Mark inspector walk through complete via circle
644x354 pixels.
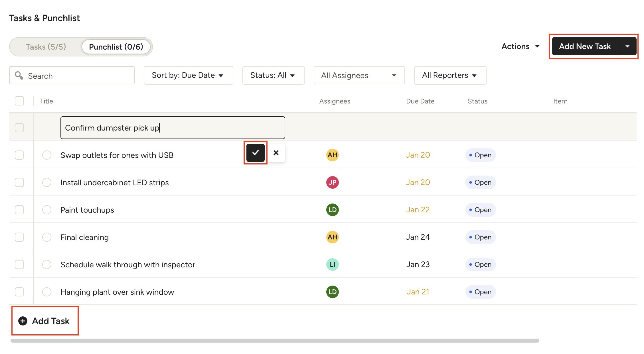47,265
